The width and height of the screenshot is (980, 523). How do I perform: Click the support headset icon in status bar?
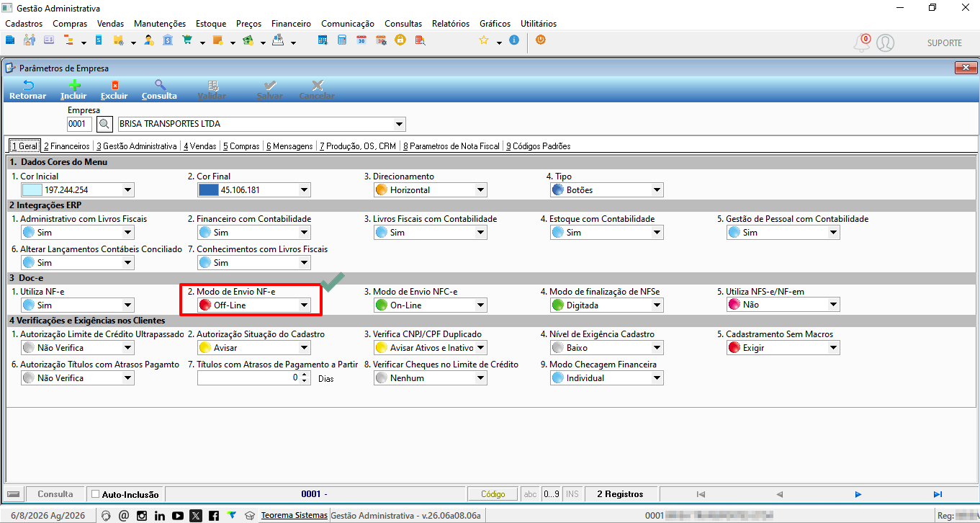pyautogui.click(x=107, y=515)
